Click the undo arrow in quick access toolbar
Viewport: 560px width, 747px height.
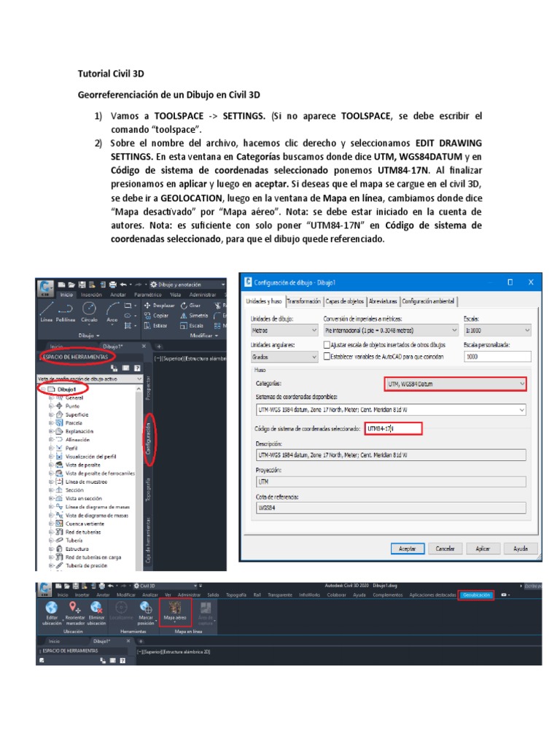[x=123, y=285]
